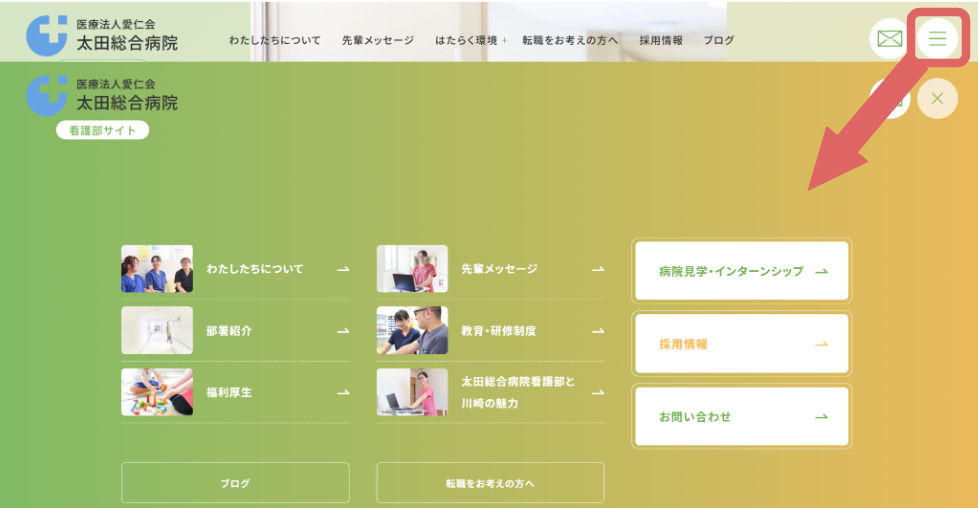Click the arrow next to わたしたちについて
Screen dimensions: 978x508
(343, 269)
